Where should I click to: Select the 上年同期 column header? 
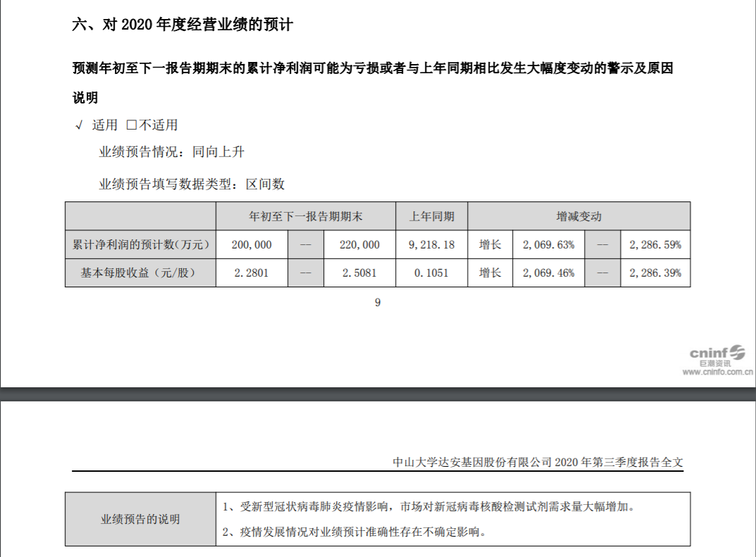pyautogui.click(x=432, y=216)
